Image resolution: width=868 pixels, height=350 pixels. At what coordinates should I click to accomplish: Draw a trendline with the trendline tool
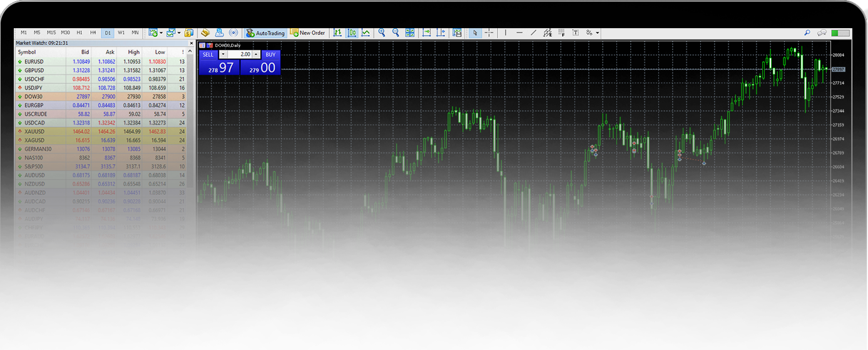[533, 33]
